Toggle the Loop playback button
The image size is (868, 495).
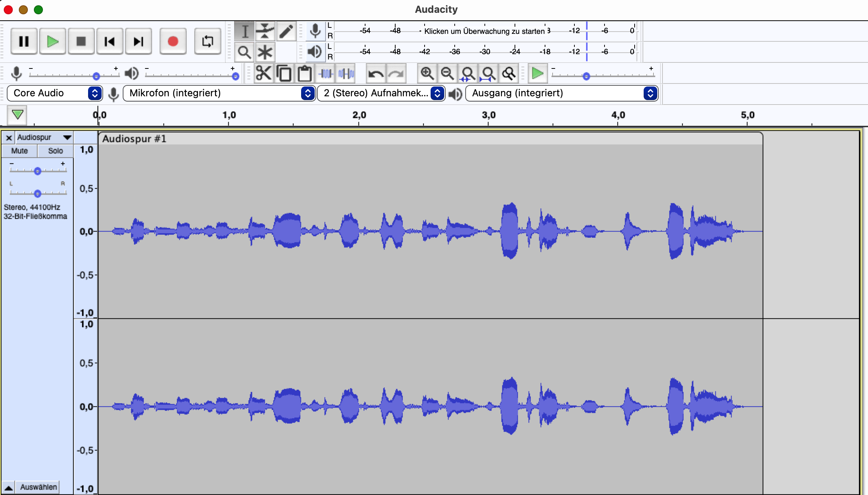pyautogui.click(x=207, y=41)
